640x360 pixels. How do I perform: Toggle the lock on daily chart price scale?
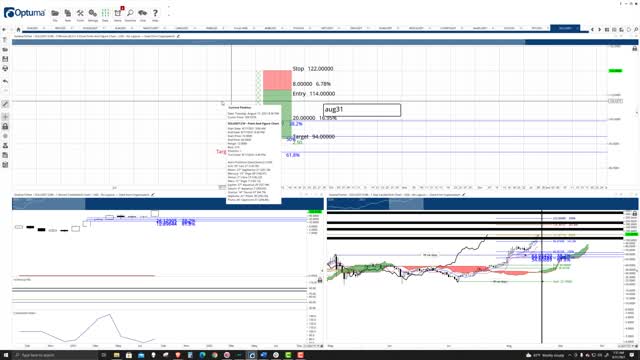click(x=635, y=213)
